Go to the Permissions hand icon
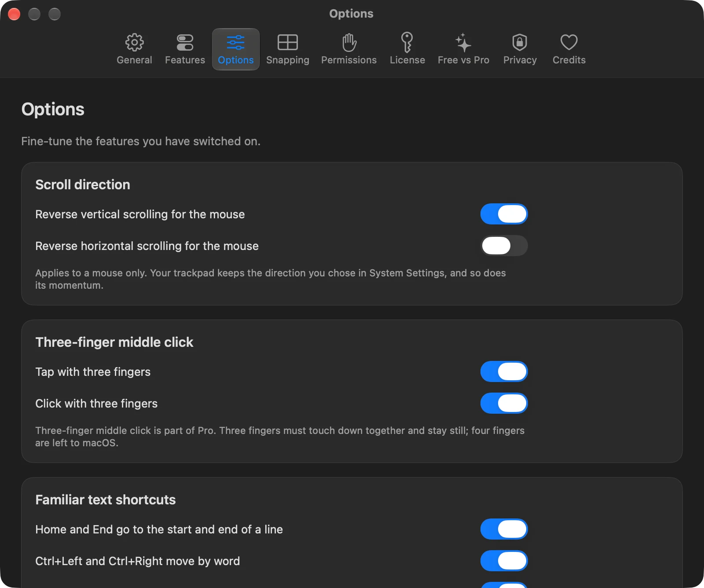Viewport: 704px width, 588px height. click(349, 42)
